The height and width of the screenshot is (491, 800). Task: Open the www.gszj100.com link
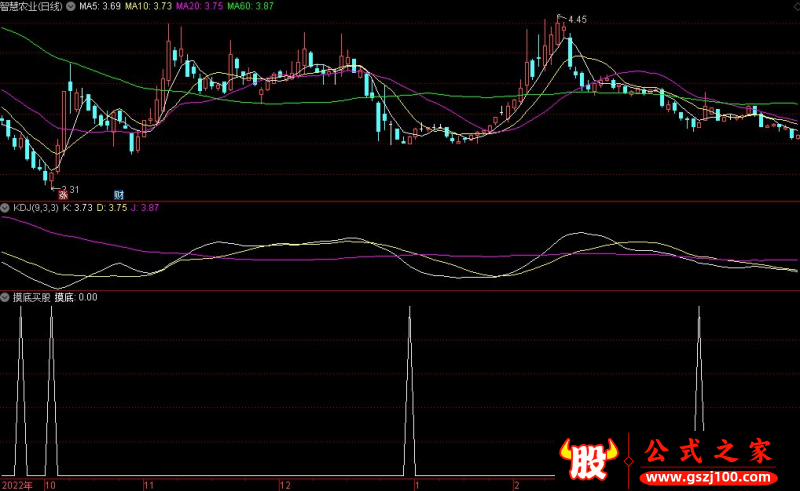click(706, 478)
